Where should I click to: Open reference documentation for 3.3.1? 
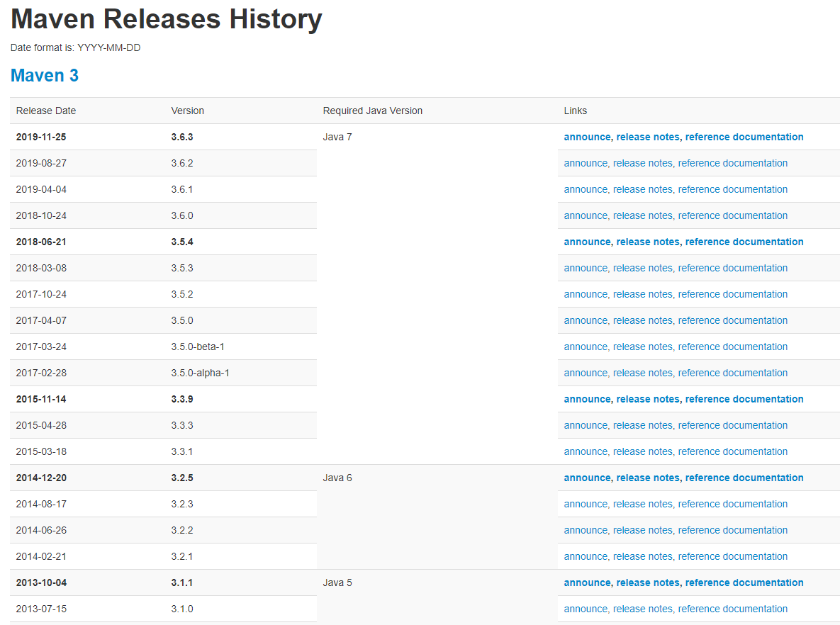pos(733,452)
